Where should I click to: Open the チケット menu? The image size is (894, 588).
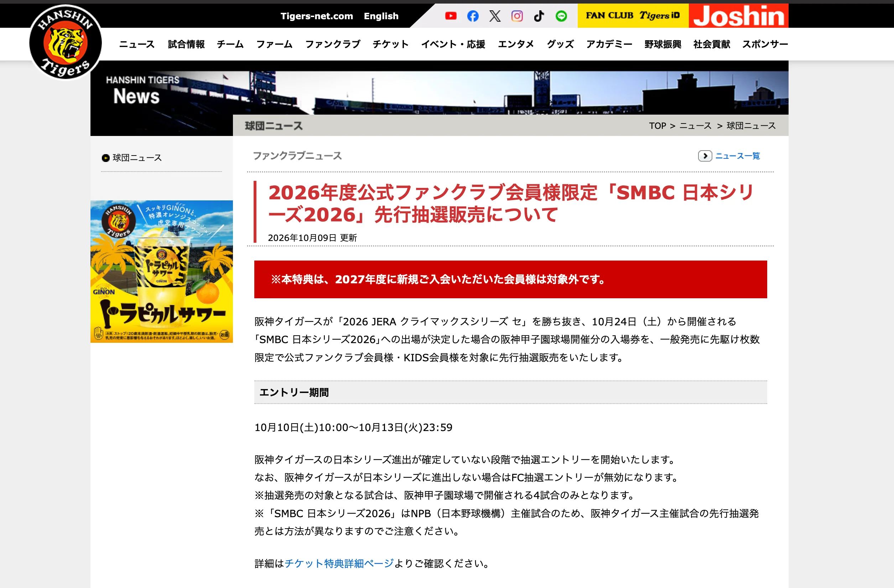tap(390, 44)
